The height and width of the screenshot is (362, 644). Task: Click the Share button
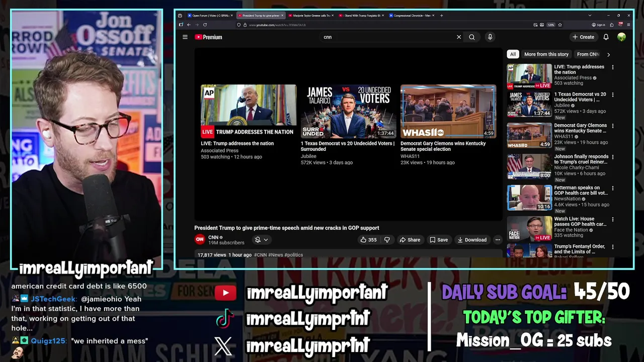tap(410, 240)
